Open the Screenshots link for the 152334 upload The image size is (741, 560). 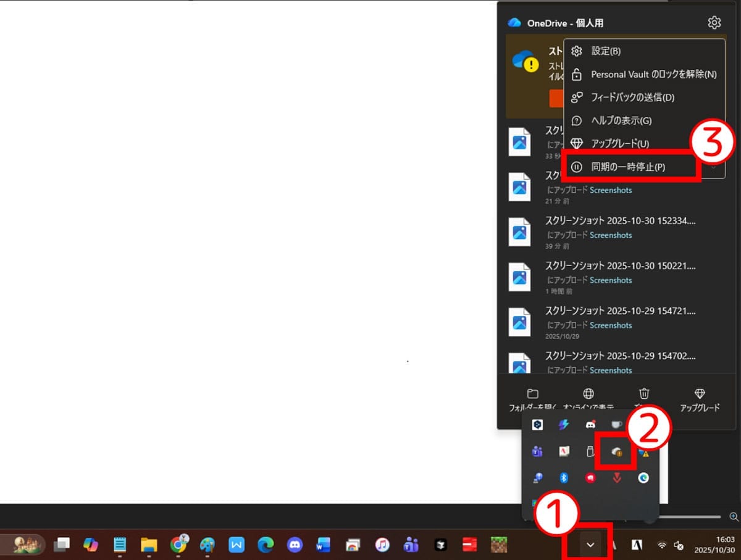611,235
